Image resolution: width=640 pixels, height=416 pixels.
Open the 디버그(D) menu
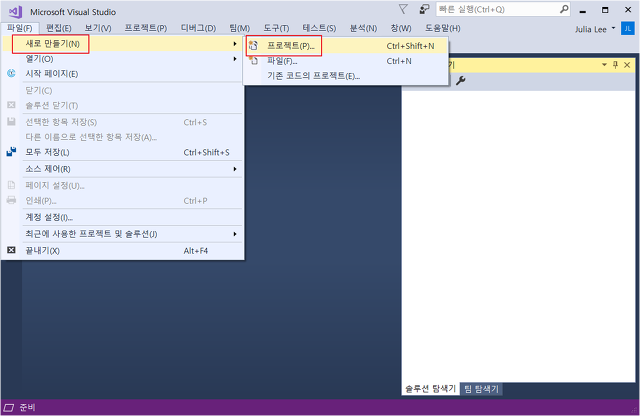coord(198,28)
